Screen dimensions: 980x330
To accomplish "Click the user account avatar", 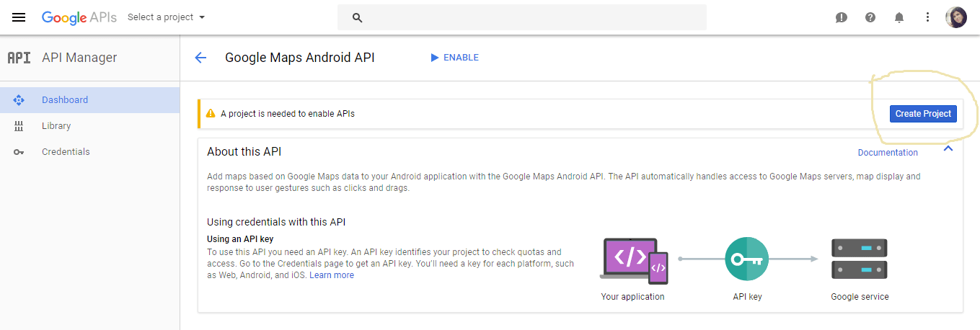I will 956,17.
